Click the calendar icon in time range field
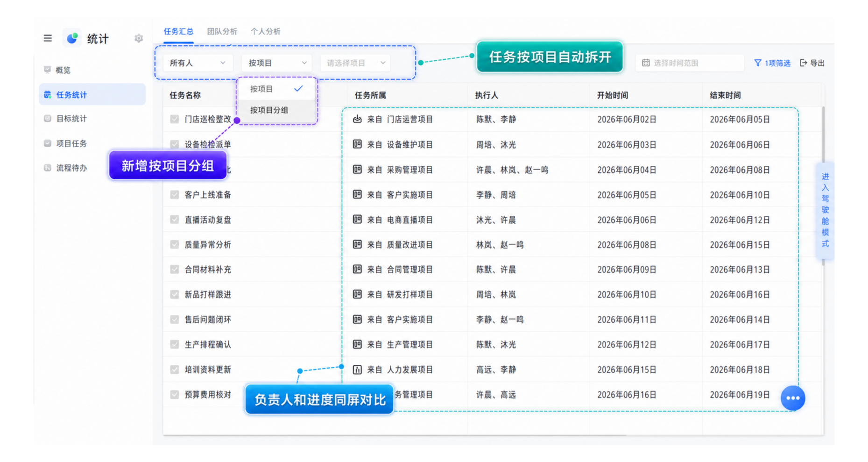The height and width of the screenshot is (462, 868). coord(646,63)
